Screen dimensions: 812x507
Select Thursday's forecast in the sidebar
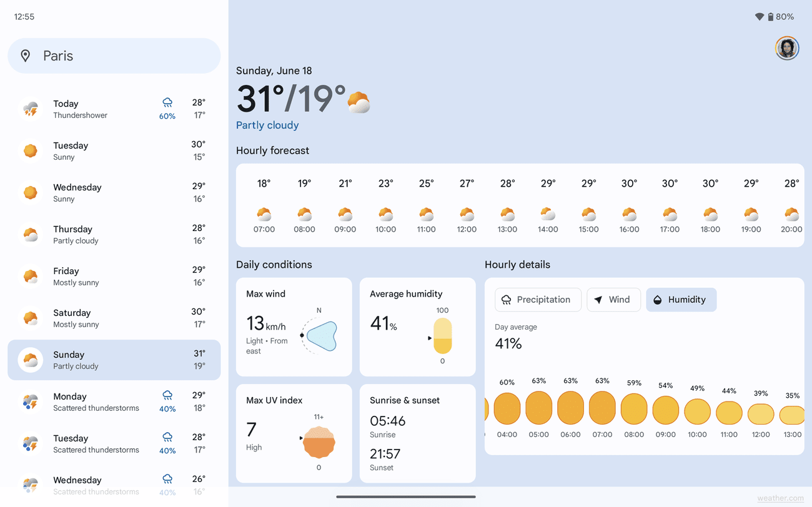[114, 234]
